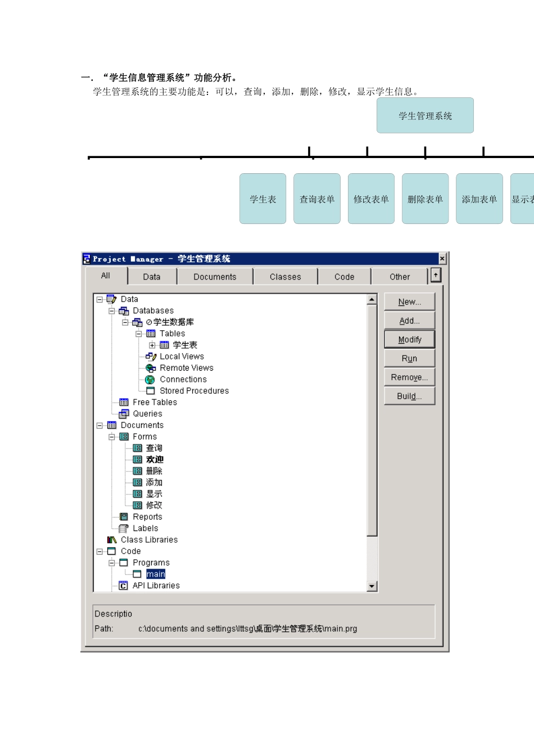The width and height of the screenshot is (534, 756).
Task: Click the Data node icon in tree
Action: 111,299
